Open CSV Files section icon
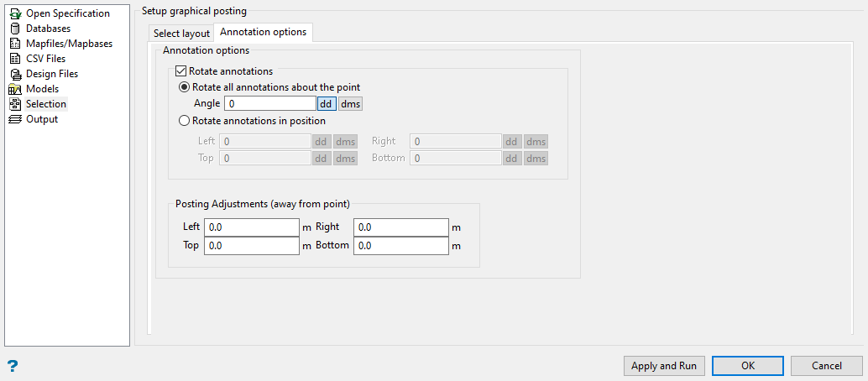 point(14,59)
